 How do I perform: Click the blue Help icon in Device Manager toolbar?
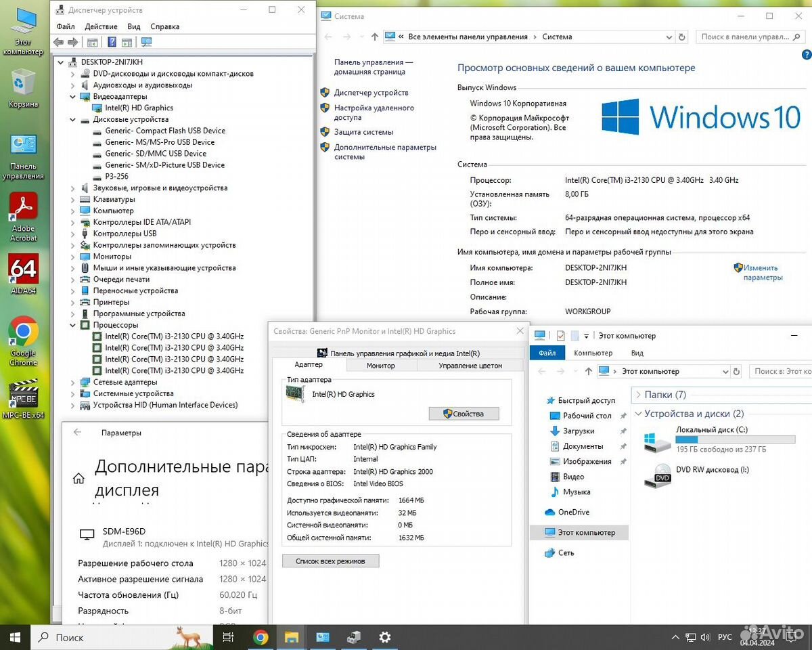112,42
